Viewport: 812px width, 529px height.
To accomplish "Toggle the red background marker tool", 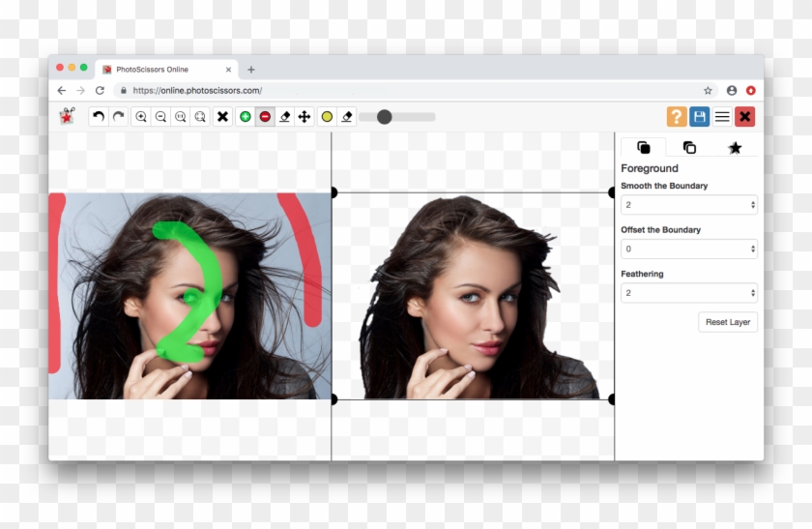I will coord(265,117).
